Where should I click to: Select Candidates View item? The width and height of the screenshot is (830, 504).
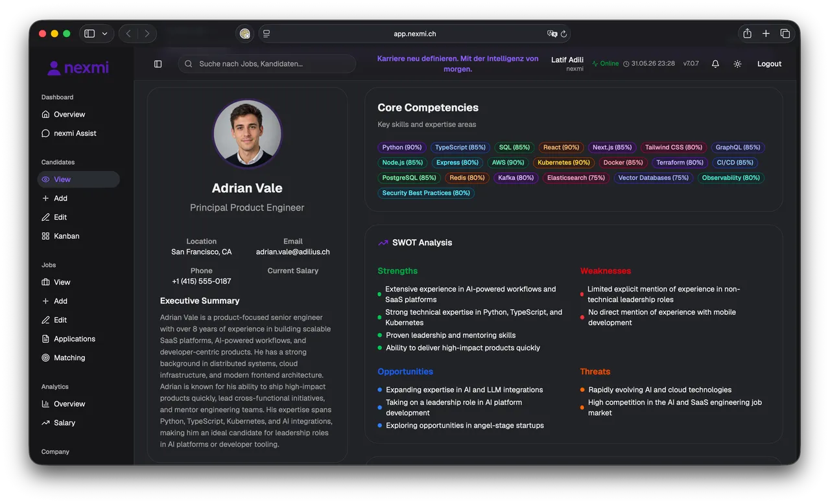tap(78, 179)
